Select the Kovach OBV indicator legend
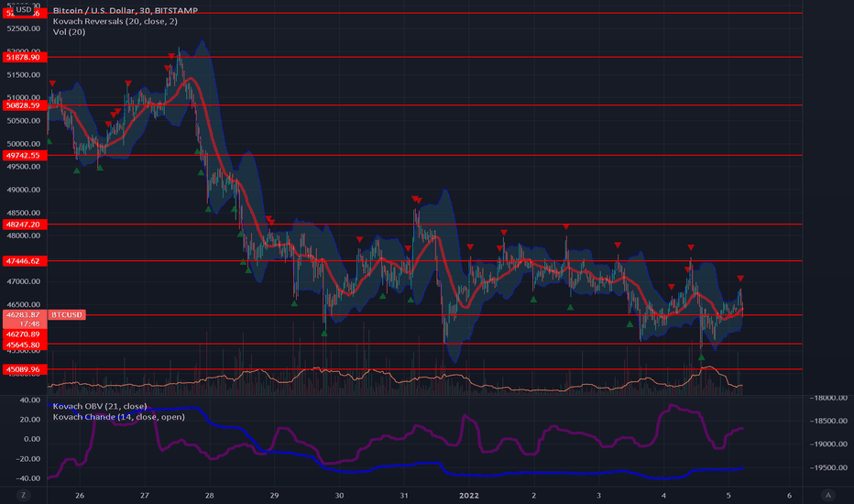 coord(100,406)
